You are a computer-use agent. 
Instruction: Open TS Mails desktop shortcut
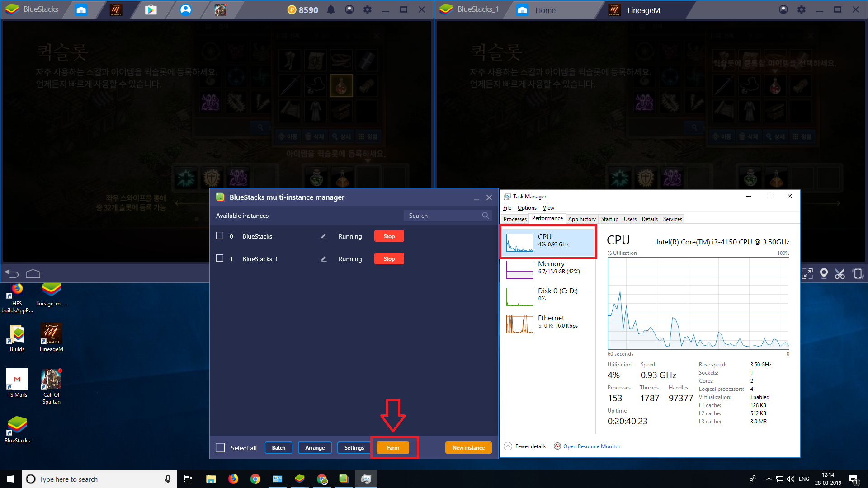(x=17, y=383)
